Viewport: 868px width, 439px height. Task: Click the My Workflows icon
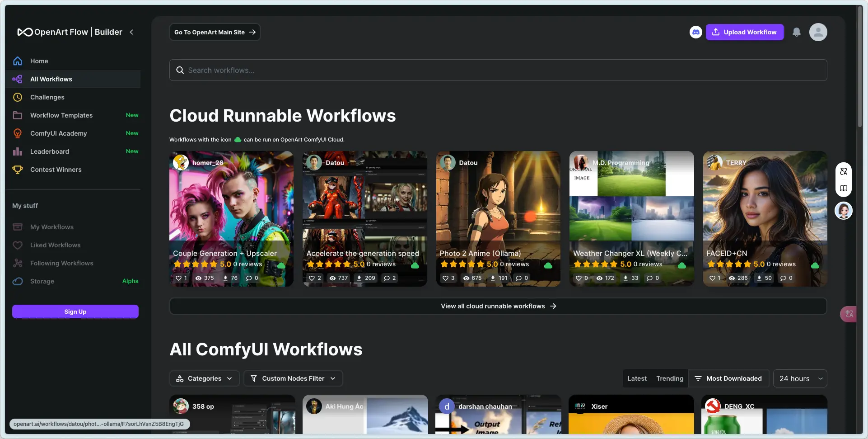(x=18, y=227)
